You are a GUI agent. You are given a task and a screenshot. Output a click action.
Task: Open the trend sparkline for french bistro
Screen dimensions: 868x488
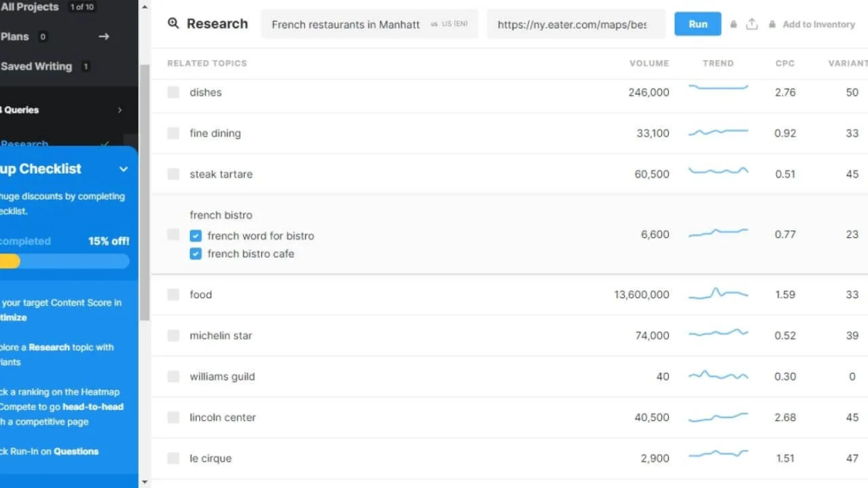(718, 233)
